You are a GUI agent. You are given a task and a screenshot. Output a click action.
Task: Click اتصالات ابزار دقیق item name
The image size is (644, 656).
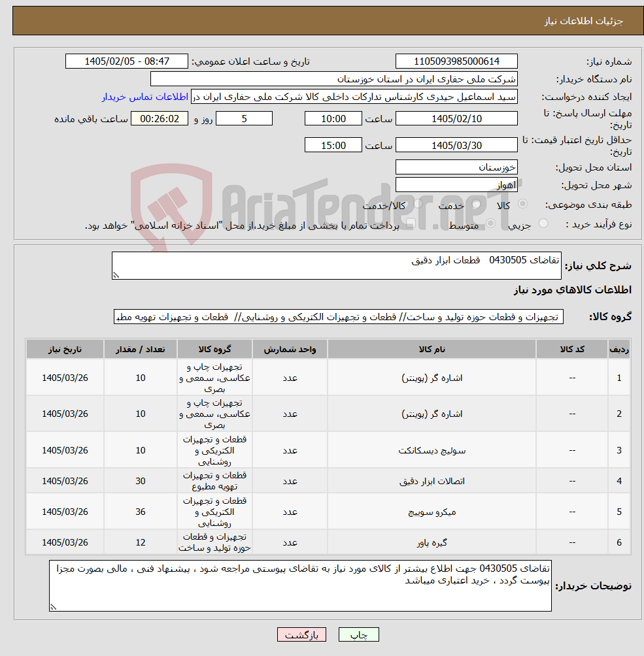tap(432, 481)
